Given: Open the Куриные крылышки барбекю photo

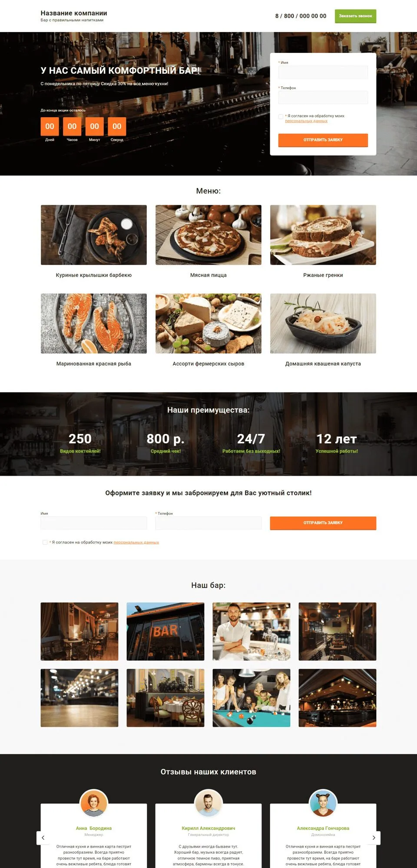Looking at the screenshot, I should (x=94, y=235).
